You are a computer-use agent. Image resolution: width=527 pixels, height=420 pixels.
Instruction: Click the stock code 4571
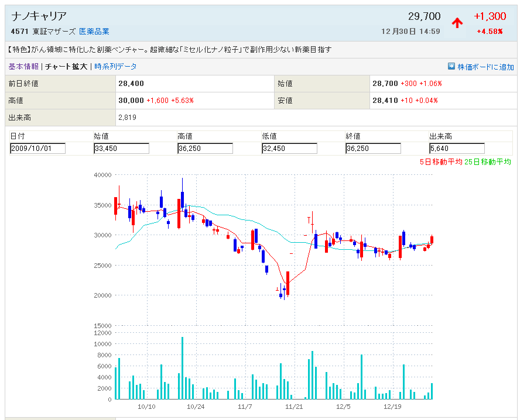pos(20,32)
